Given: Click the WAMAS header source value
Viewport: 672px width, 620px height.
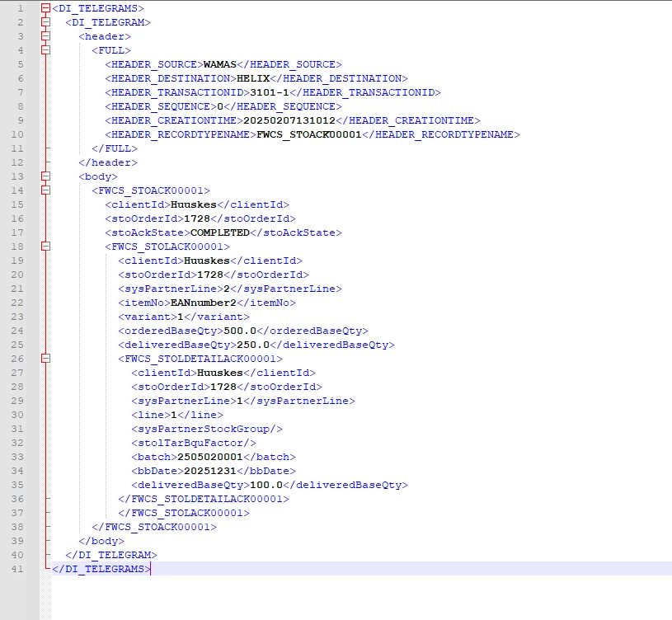Looking at the screenshot, I should (220, 64).
